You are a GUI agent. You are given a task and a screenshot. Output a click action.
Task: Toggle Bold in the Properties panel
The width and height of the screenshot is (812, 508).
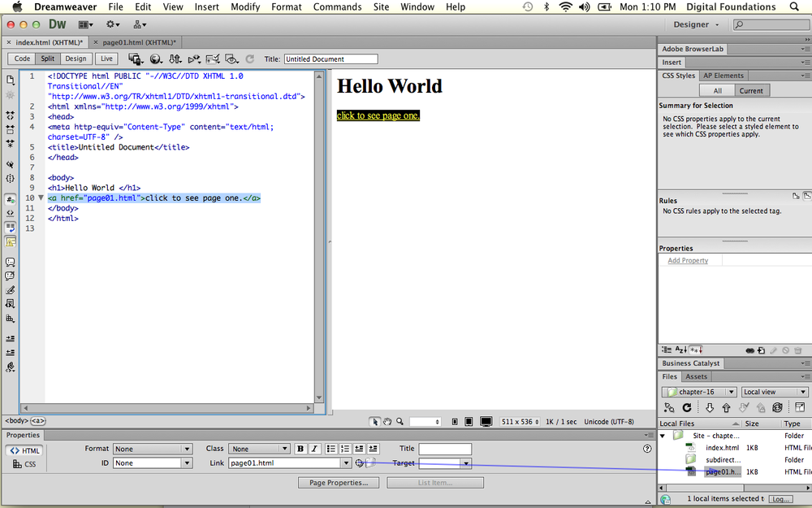(x=300, y=448)
